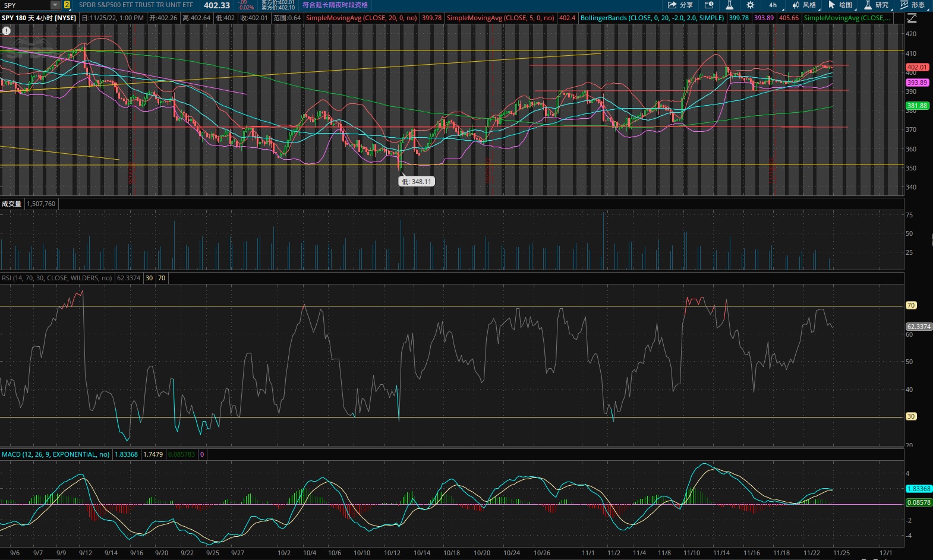Image resolution: width=933 pixels, height=560 pixels.
Task: Click the SPY symbol input field
Action: click(25, 5)
